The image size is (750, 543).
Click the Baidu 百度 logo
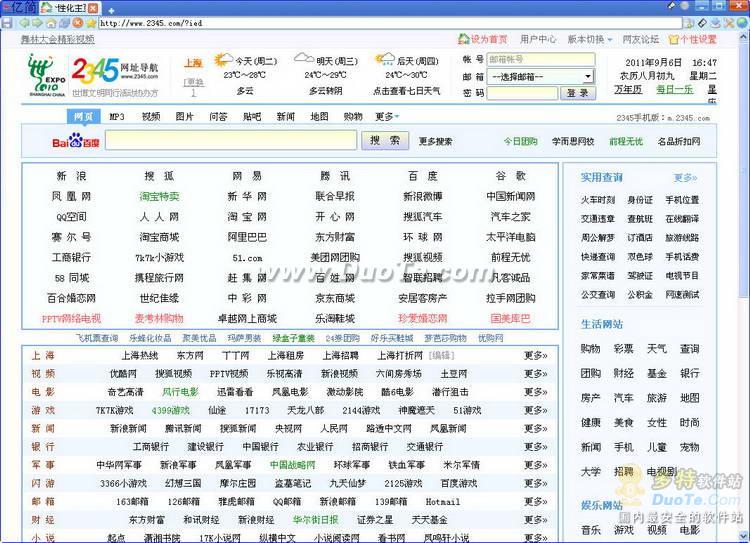[76, 141]
